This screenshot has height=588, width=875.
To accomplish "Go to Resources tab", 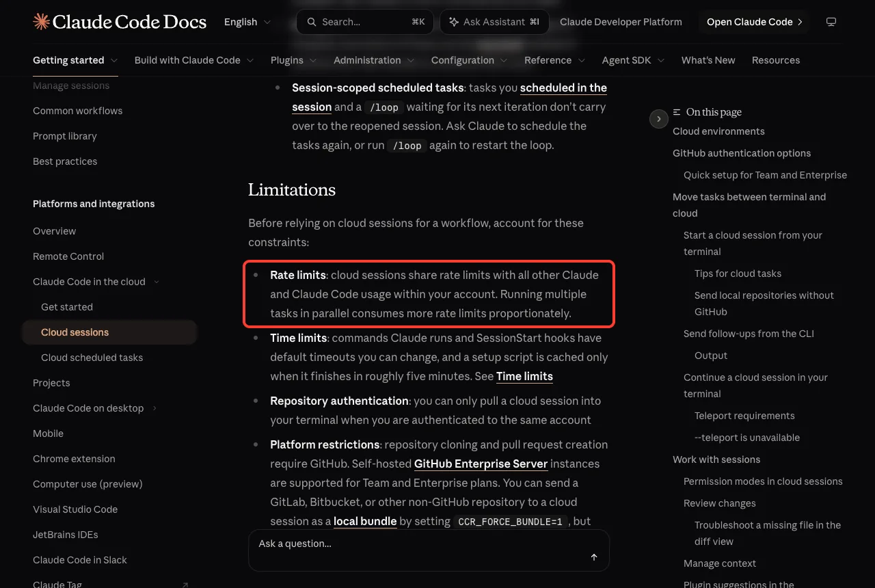I will coord(776,60).
